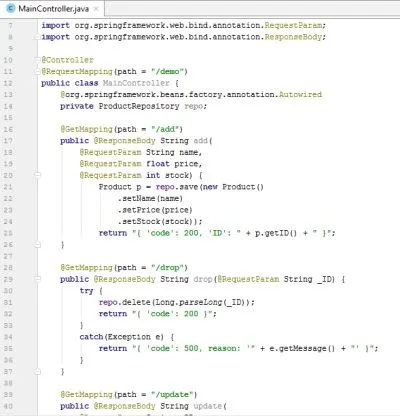Screen dimensions: 400x416
Task: Click the "/demo" path string
Action: click(169, 72)
